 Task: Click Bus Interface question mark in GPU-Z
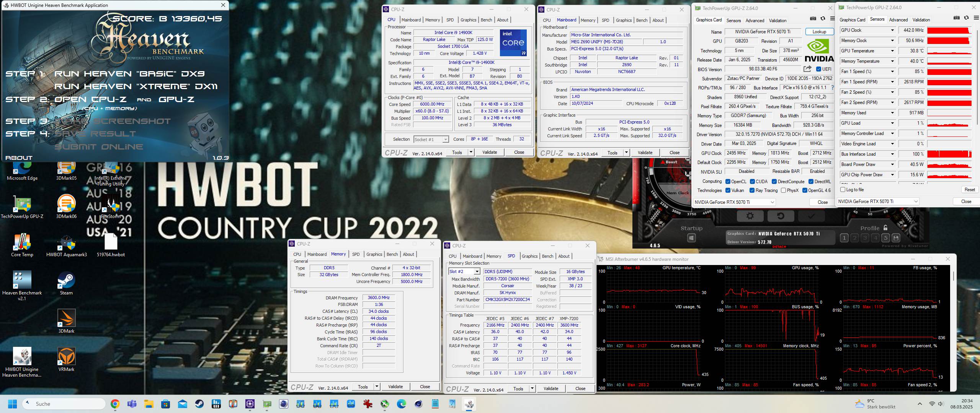tap(832, 88)
